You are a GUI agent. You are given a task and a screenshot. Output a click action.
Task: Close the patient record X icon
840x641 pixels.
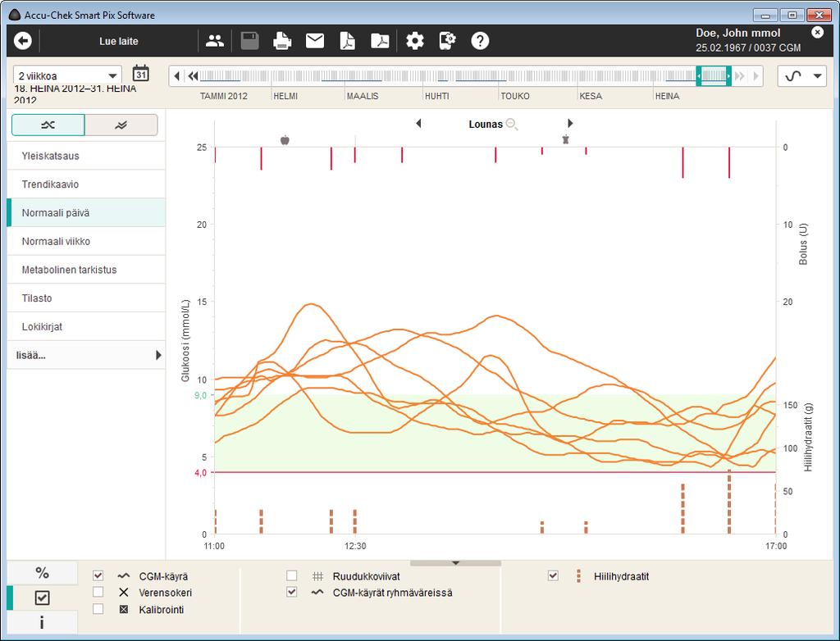coord(818,32)
